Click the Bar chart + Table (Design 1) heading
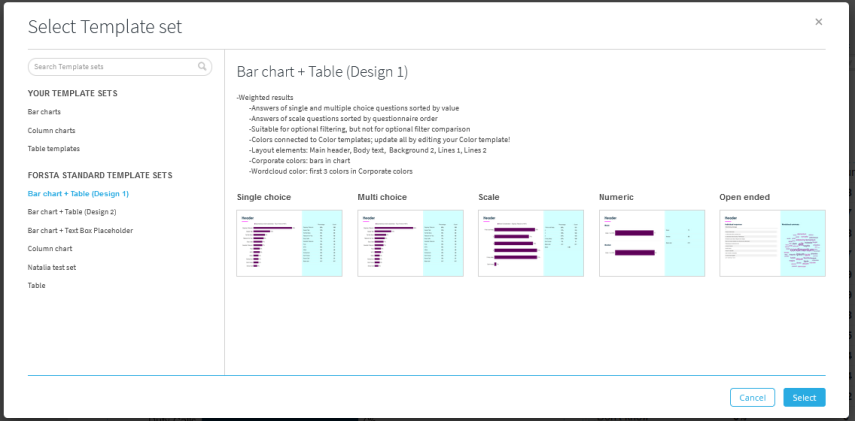Image resolution: width=855 pixels, height=421 pixels. pyautogui.click(x=322, y=72)
